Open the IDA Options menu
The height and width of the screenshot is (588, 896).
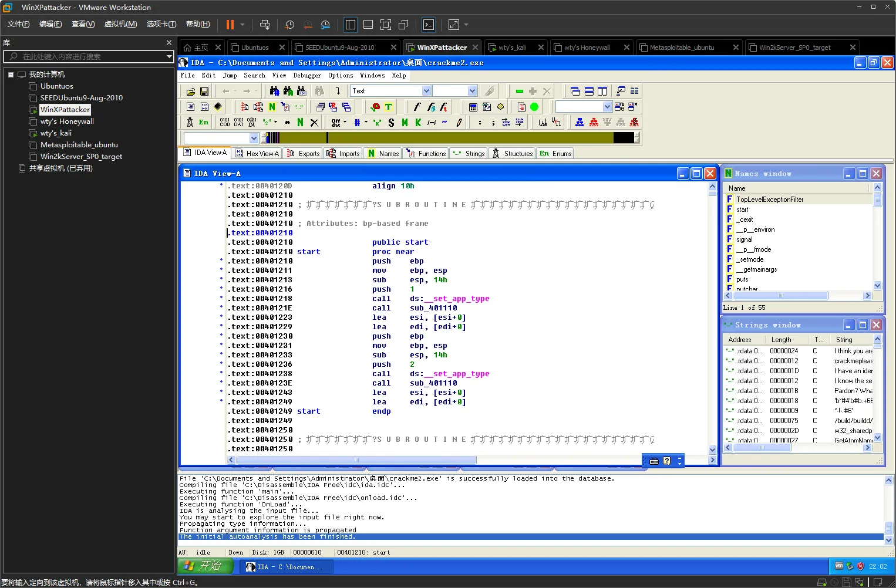(341, 76)
